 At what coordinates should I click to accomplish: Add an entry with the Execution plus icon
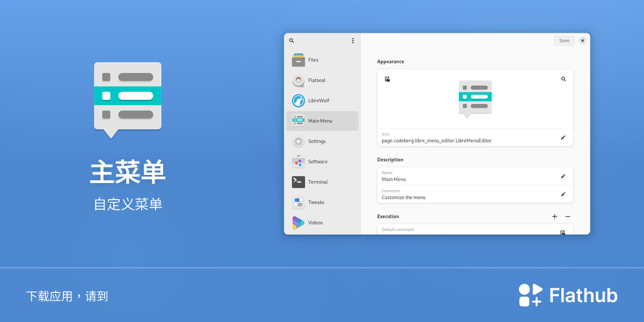click(554, 217)
